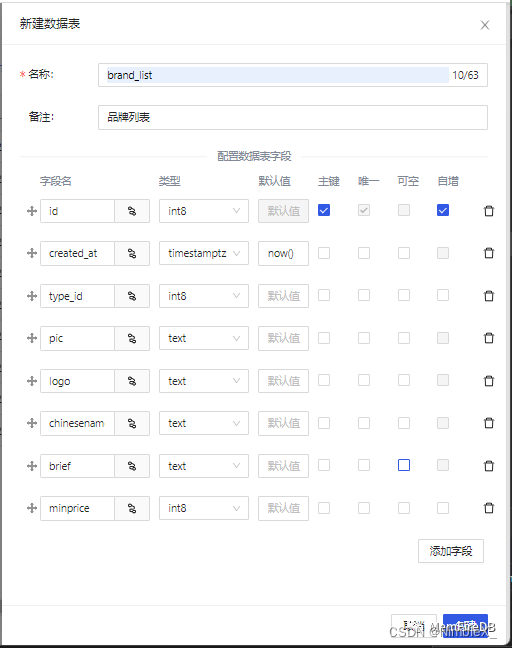Delete the minprice field row
The height and width of the screenshot is (648, 512).
click(489, 508)
